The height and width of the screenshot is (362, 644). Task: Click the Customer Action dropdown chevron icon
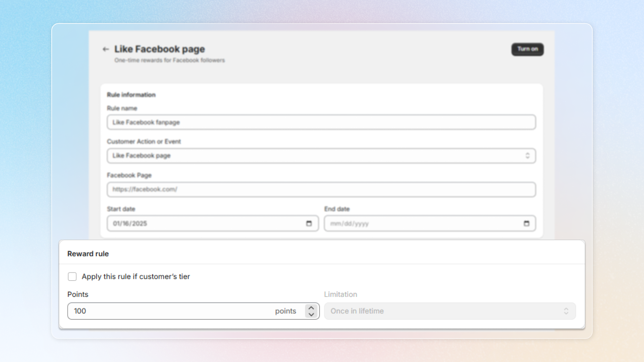527,156
